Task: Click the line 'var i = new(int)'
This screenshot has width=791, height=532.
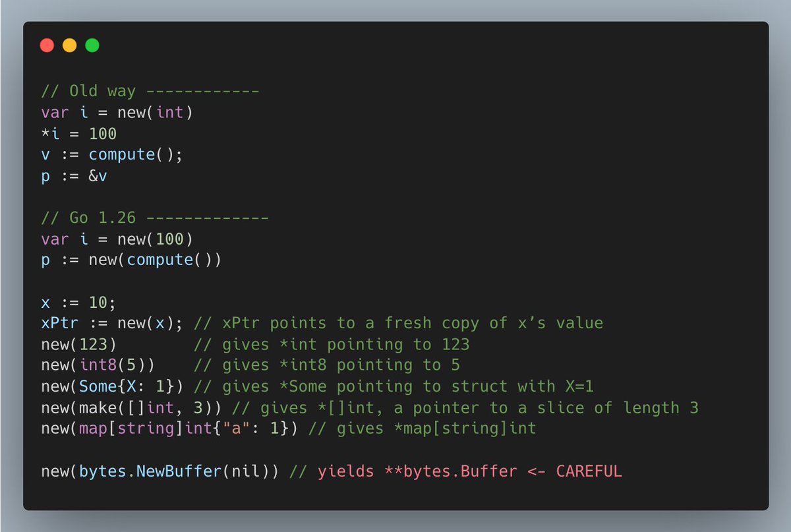Action: click(117, 112)
